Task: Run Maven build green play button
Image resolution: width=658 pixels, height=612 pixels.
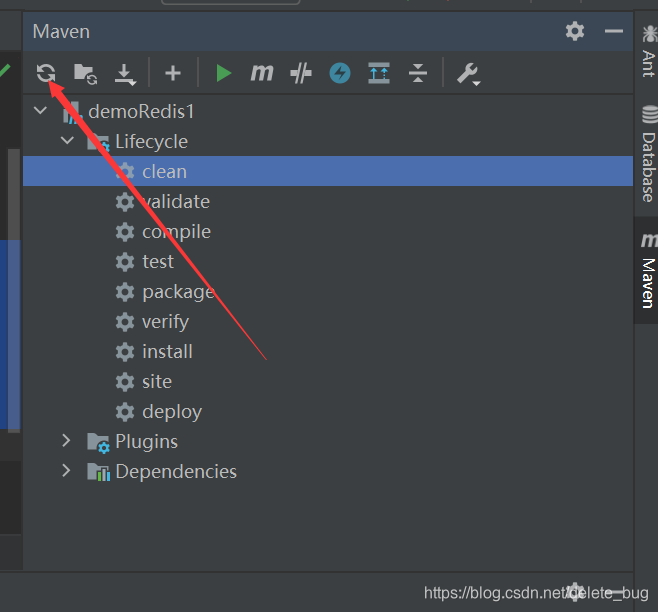Action: point(223,73)
